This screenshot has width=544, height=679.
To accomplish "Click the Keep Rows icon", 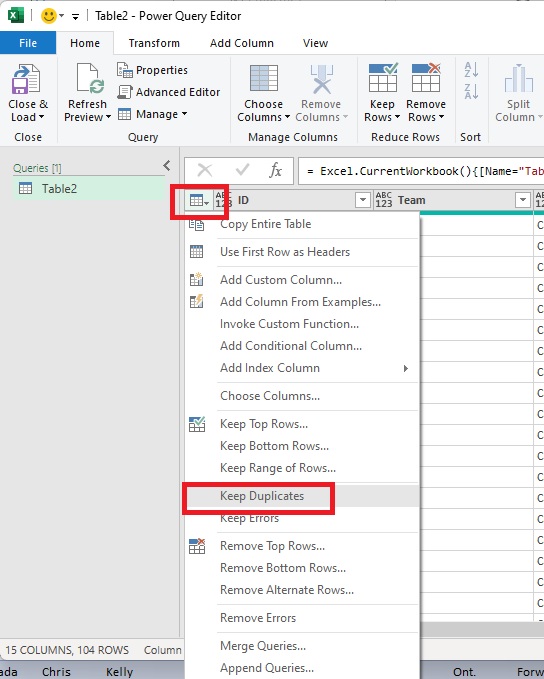I will (382, 77).
